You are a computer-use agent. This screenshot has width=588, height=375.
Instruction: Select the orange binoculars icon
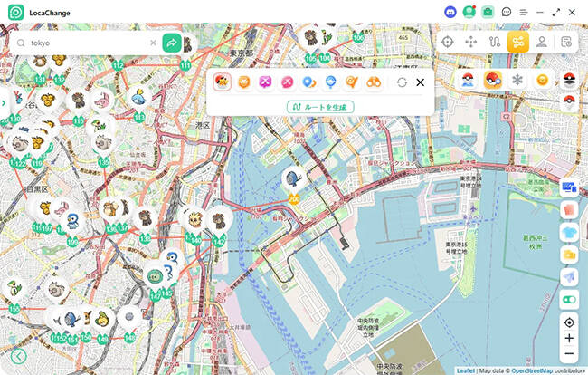pos(374,82)
